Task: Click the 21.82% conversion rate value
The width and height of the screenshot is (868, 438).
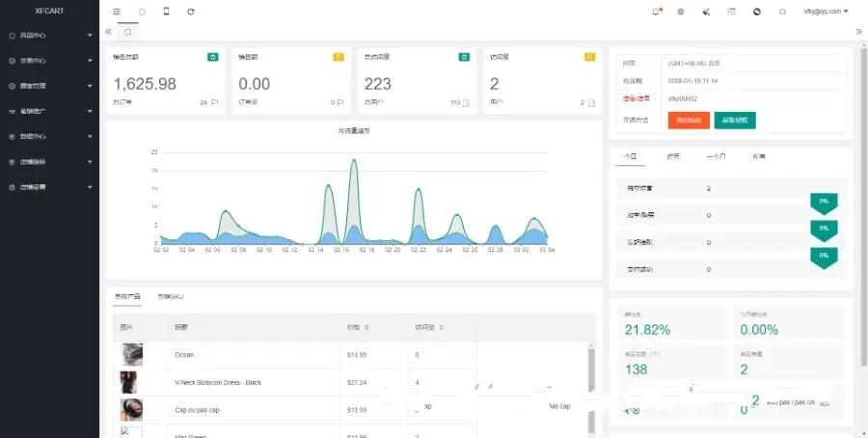Action: click(x=648, y=330)
